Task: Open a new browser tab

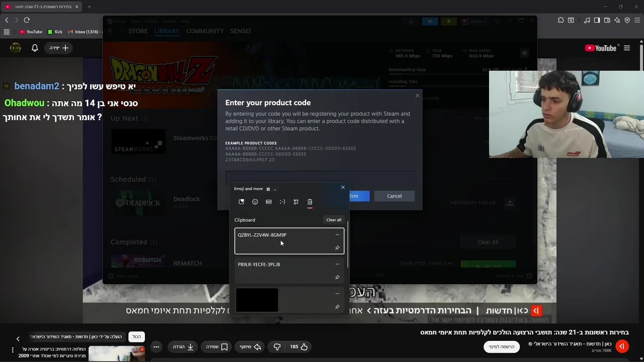Action: click(x=89, y=7)
